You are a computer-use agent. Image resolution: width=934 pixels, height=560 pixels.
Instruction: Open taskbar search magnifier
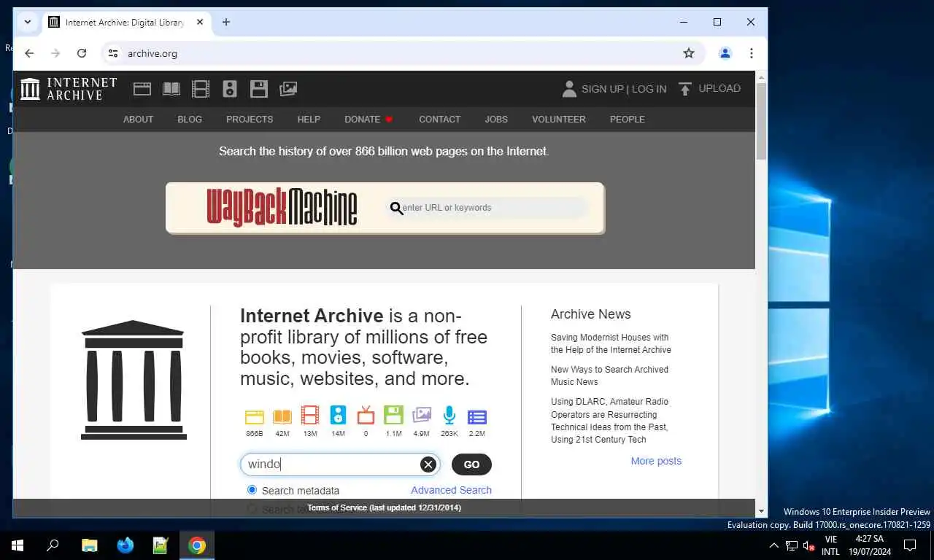(x=53, y=545)
